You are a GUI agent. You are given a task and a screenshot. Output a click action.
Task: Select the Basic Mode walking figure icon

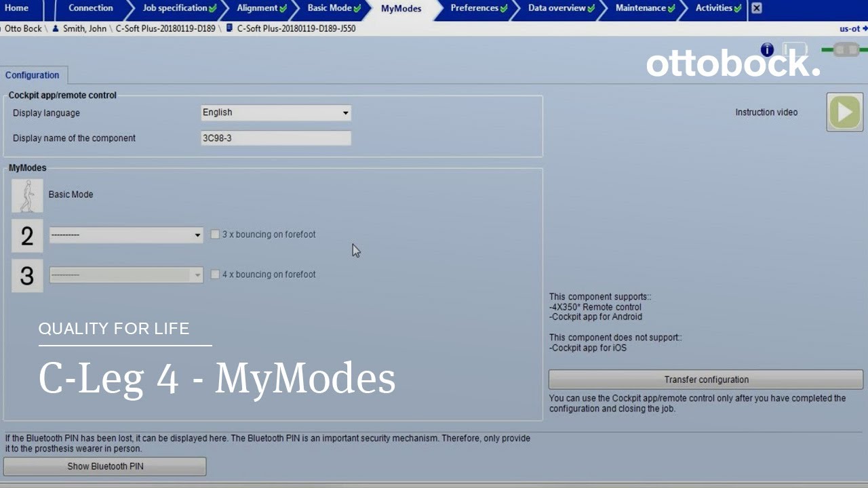coord(27,196)
